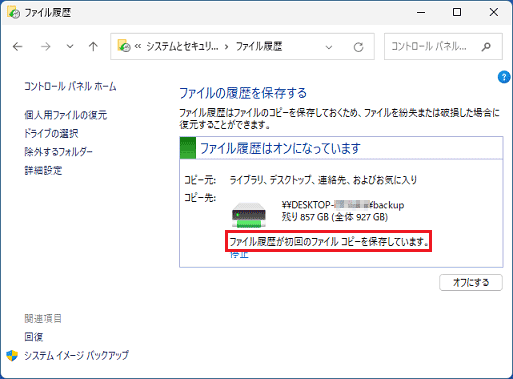The width and height of the screenshot is (513, 379).
Task: Click the breadcrumb double-chevron overflow
Action: pyautogui.click(x=138, y=47)
